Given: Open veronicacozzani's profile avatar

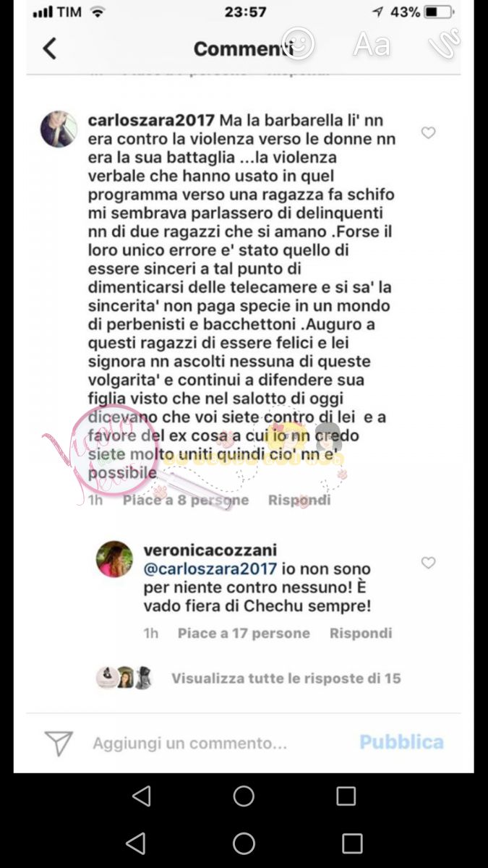Looking at the screenshot, I should (x=114, y=559).
